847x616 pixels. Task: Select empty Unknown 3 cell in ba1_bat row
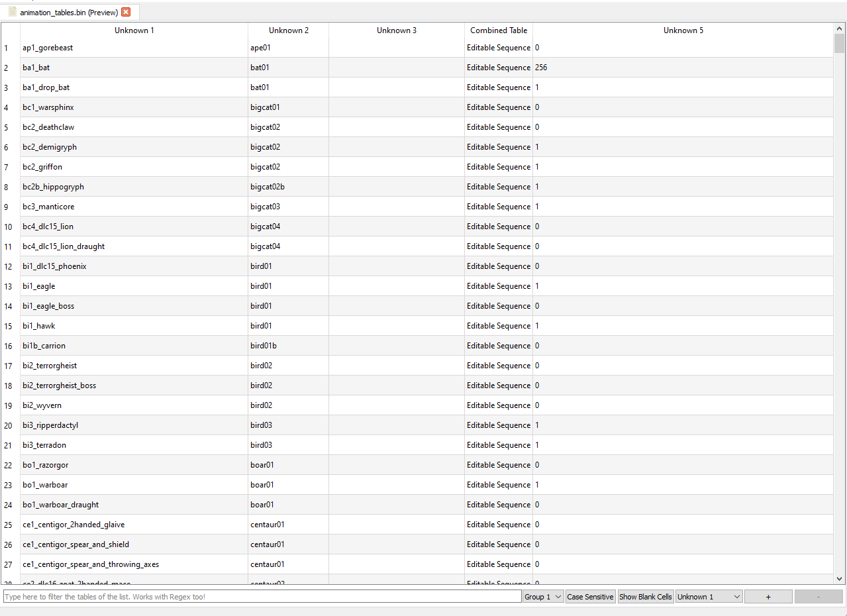397,68
